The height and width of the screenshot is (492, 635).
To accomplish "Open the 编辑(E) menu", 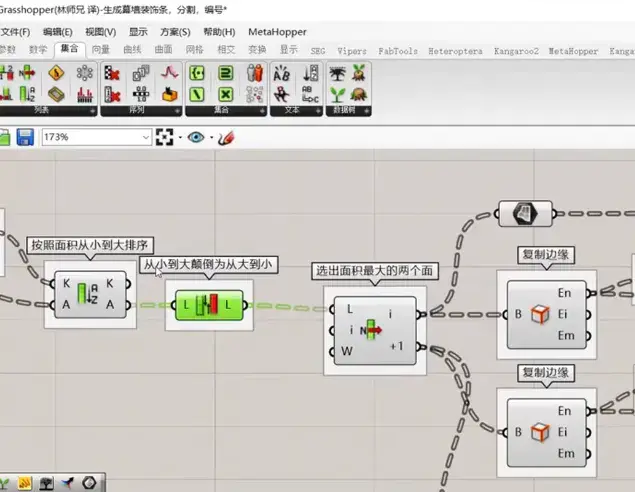I will click(x=58, y=32).
